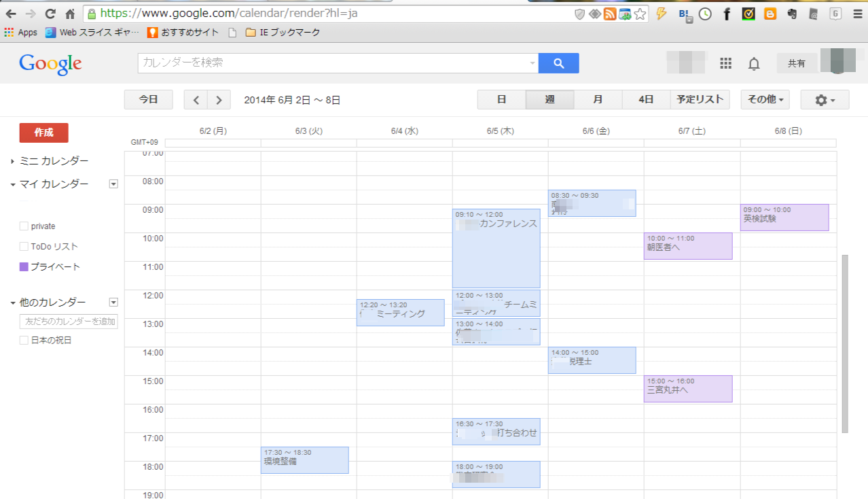Open the マイ カレンダー options dropdown arrow
868x499 pixels.
[113, 184]
